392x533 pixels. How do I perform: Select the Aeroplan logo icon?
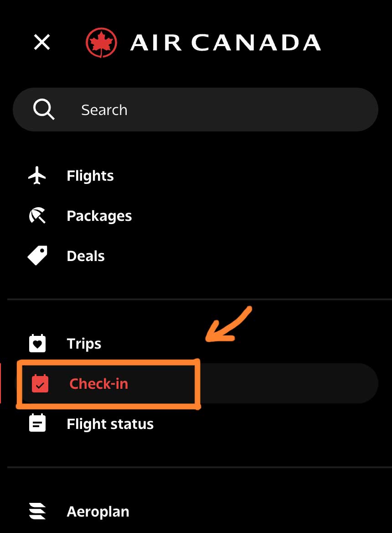(36, 511)
